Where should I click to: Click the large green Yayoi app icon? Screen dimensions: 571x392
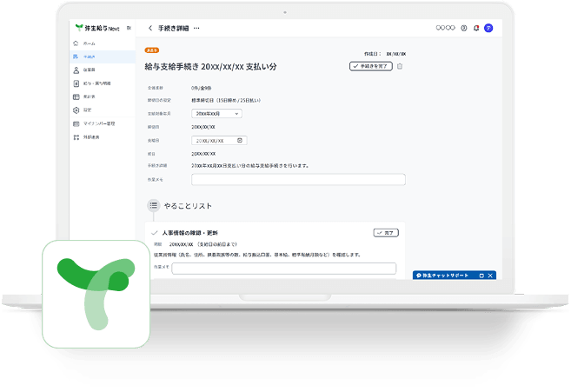(x=96, y=294)
